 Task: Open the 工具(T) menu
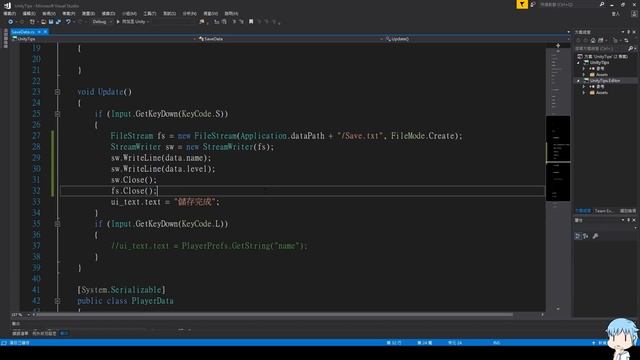(x=149, y=13)
